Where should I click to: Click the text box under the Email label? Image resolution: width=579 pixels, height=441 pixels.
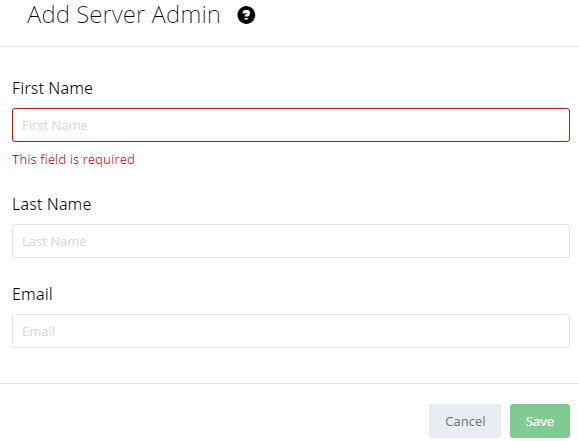pyautogui.click(x=291, y=331)
